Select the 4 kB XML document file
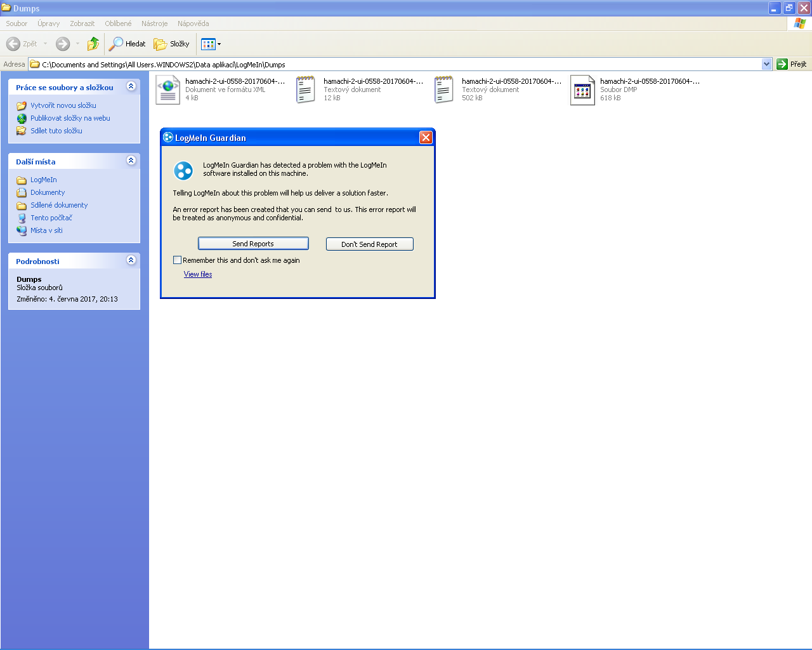Viewport: 812px width, 650px height. (221, 90)
